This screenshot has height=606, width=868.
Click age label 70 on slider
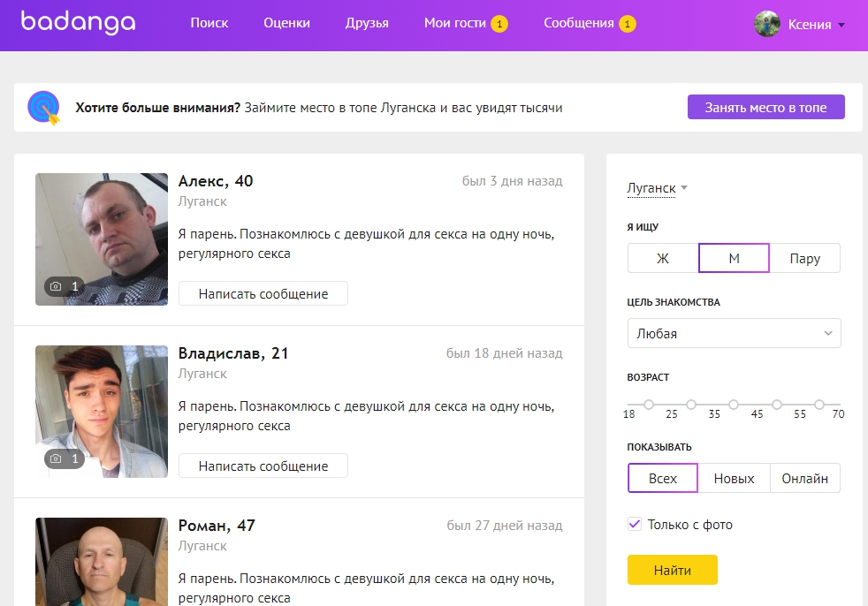(838, 414)
